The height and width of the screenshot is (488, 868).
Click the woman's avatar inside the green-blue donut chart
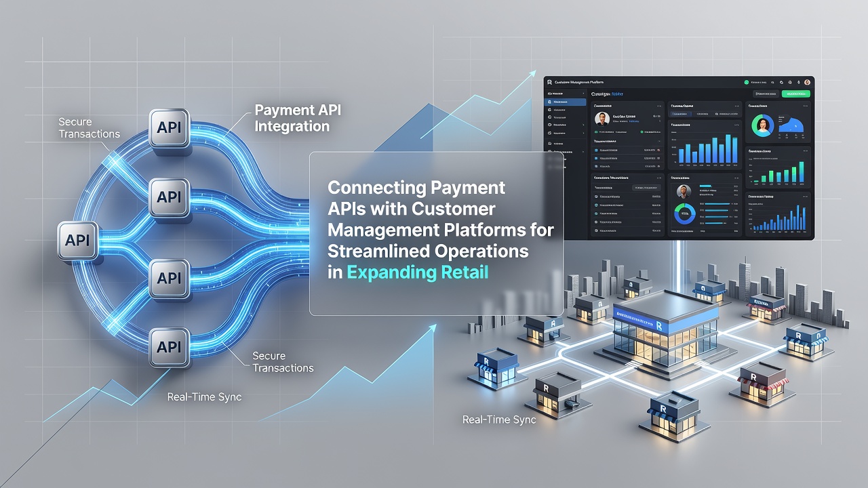coord(764,125)
